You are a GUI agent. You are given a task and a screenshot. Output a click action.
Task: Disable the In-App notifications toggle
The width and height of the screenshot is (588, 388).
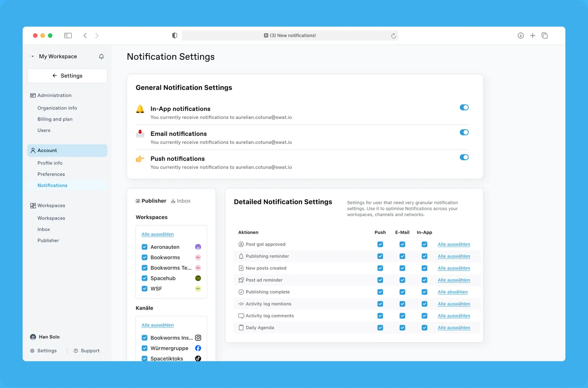[x=464, y=108]
